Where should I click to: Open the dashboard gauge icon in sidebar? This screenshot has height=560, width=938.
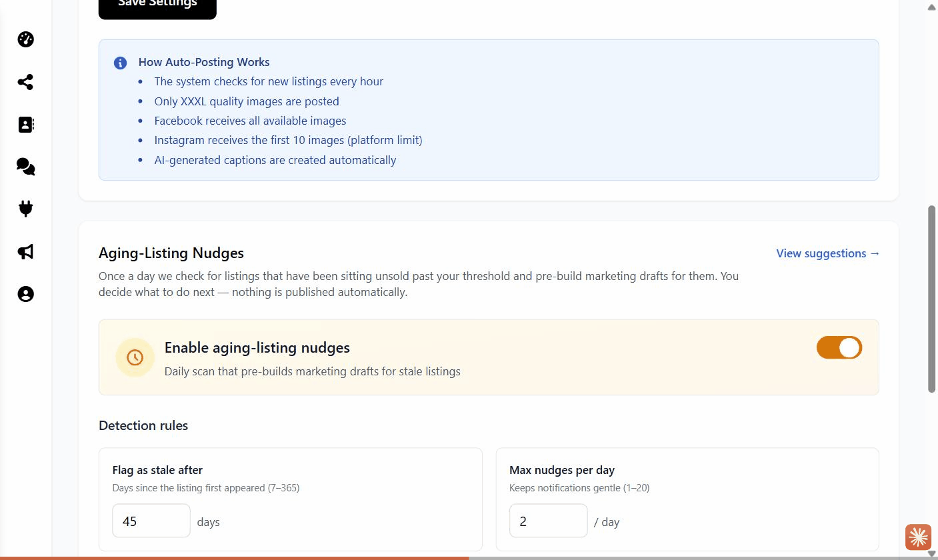pos(25,39)
